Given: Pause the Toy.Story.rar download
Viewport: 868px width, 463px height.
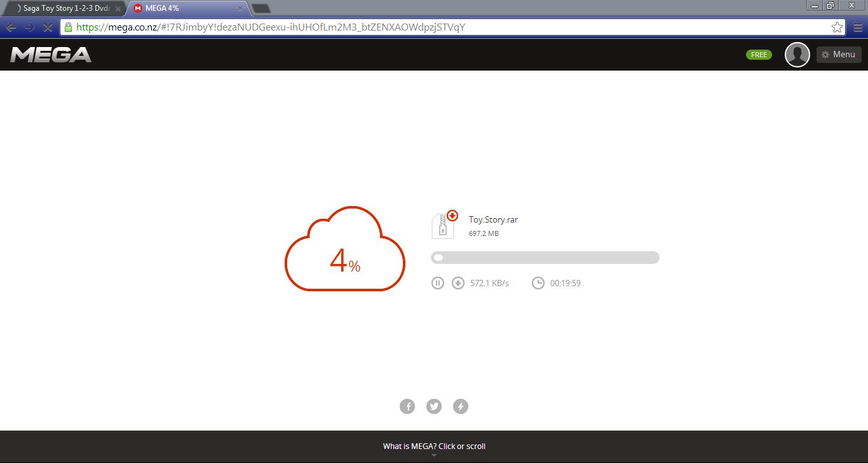Looking at the screenshot, I should 437,283.
